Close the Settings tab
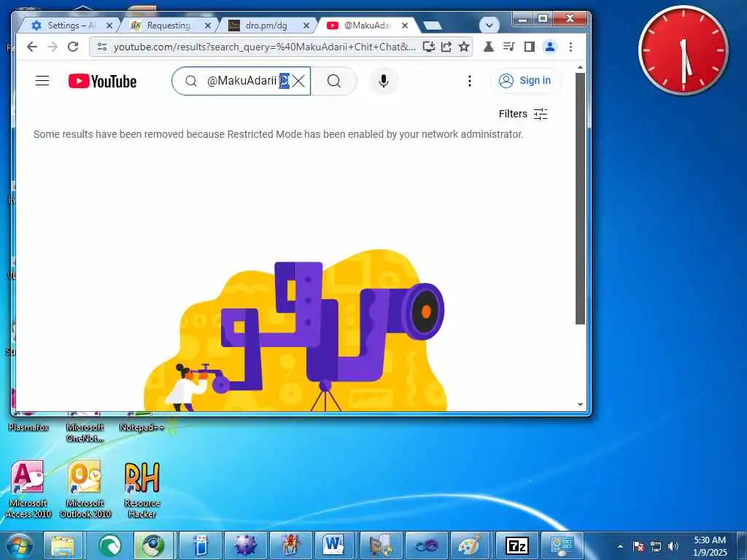Image resolution: width=747 pixels, height=560 pixels. click(109, 26)
